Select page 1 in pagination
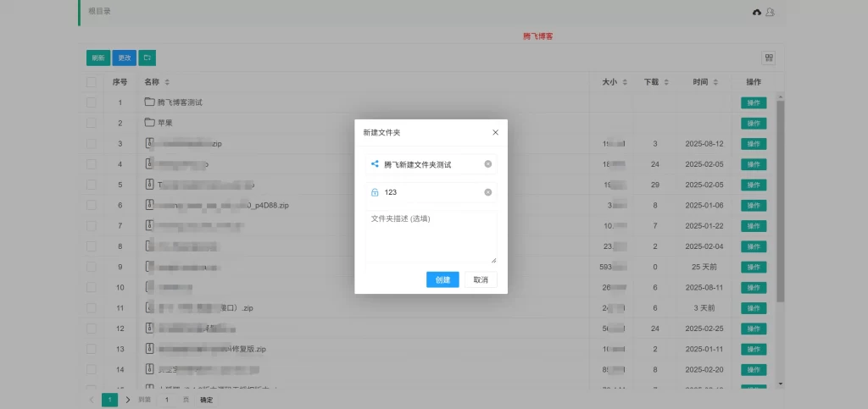Screen dimensions: 868x409 click(109, 400)
